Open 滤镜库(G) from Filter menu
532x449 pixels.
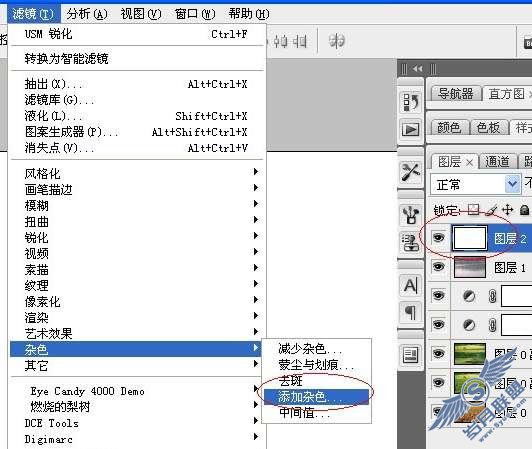tap(136, 100)
